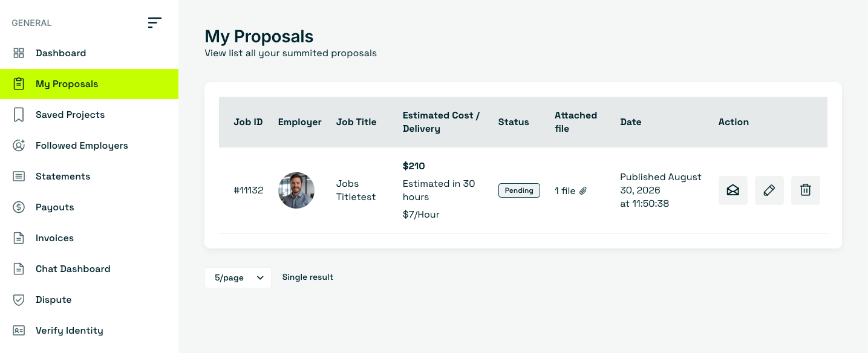The image size is (868, 353).
Task: Navigate to Invoices in the sidebar
Action: pos(89,238)
